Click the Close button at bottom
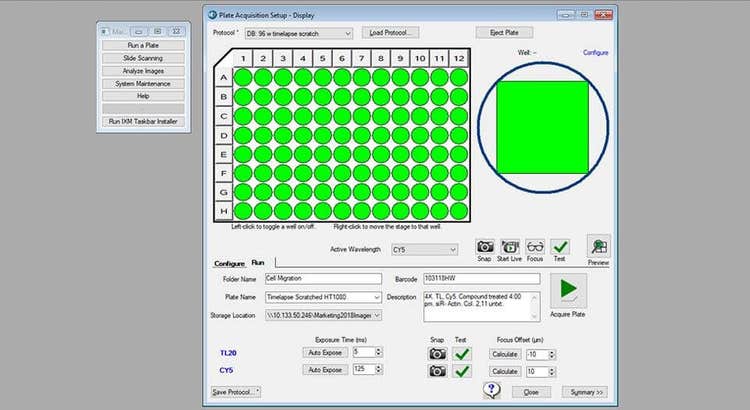 [x=531, y=392]
